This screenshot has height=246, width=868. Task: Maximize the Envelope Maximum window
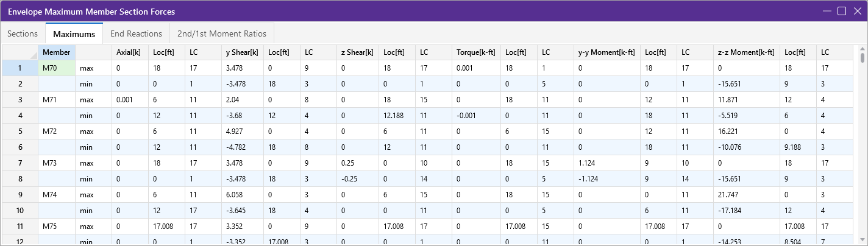(x=841, y=11)
